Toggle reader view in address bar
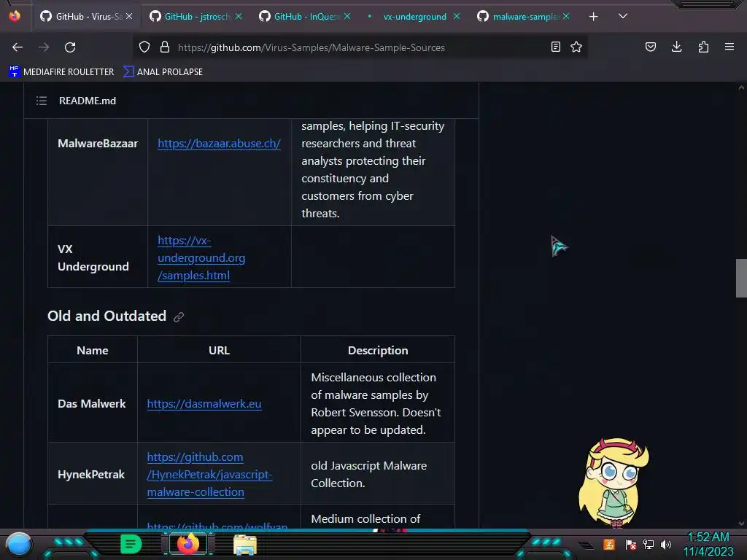This screenshot has width=747, height=560. pos(555,47)
